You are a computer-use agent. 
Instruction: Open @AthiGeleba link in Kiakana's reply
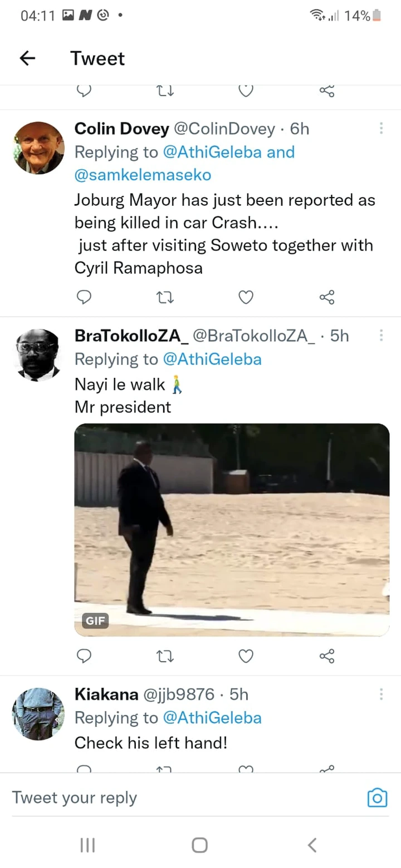point(212,718)
